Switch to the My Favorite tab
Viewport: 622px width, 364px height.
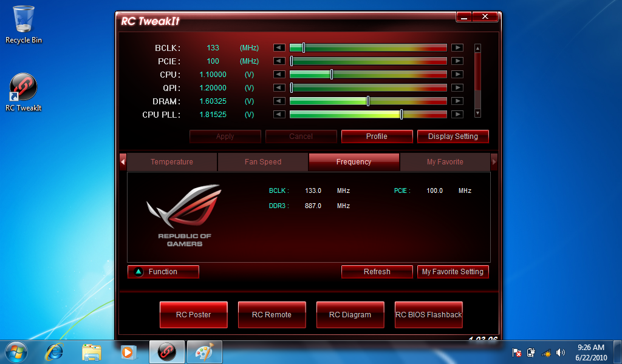pyautogui.click(x=445, y=162)
